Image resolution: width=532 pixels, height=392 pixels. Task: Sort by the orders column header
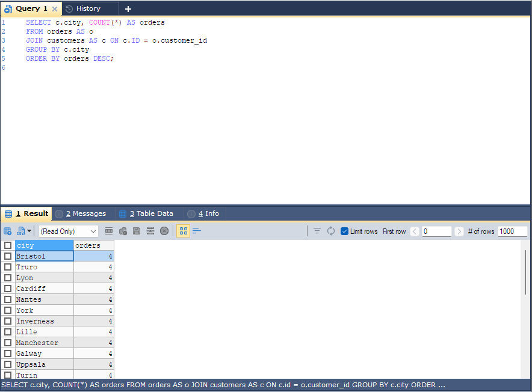(x=94, y=245)
